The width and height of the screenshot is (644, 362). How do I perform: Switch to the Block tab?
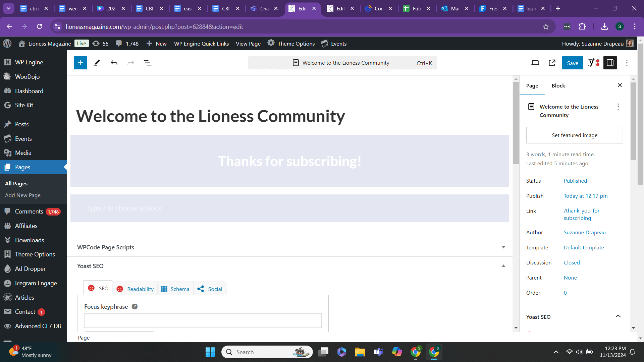pos(558,85)
